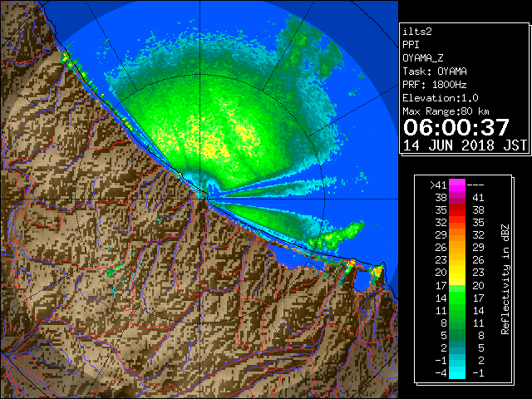
Task: Pick the orange 26–29 dBZ legend swatch
Action: (x=457, y=248)
